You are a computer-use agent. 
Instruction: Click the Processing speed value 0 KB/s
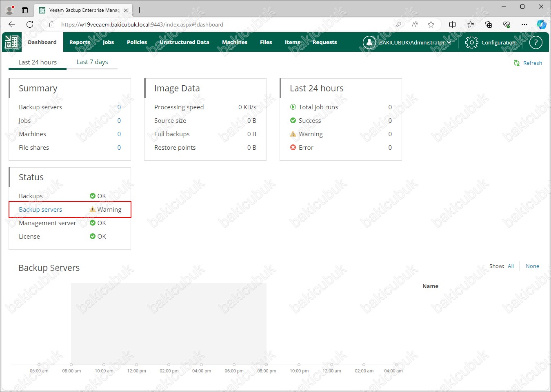tap(247, 107)
